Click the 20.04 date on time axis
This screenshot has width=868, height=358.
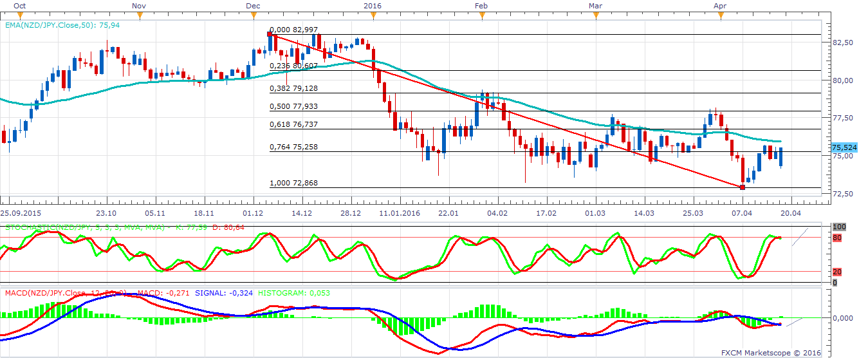coord(790,212)
